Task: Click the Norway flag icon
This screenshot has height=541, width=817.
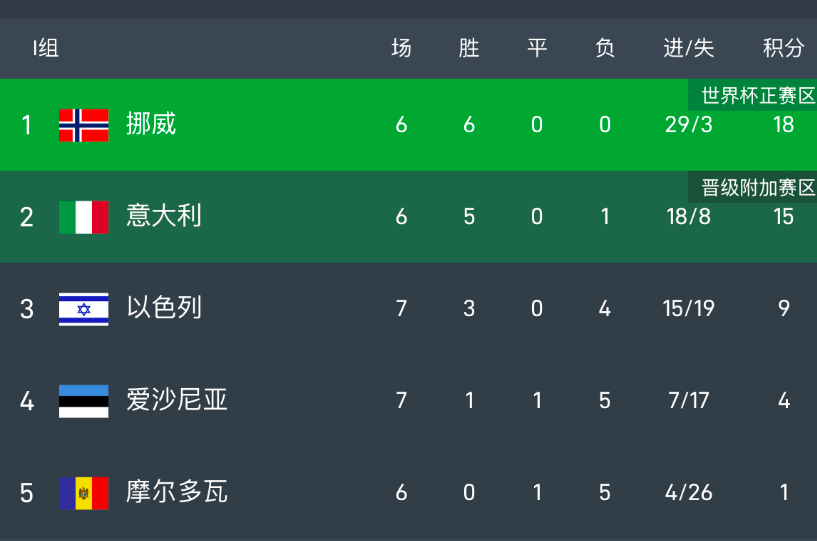Action: click(83, 125)
